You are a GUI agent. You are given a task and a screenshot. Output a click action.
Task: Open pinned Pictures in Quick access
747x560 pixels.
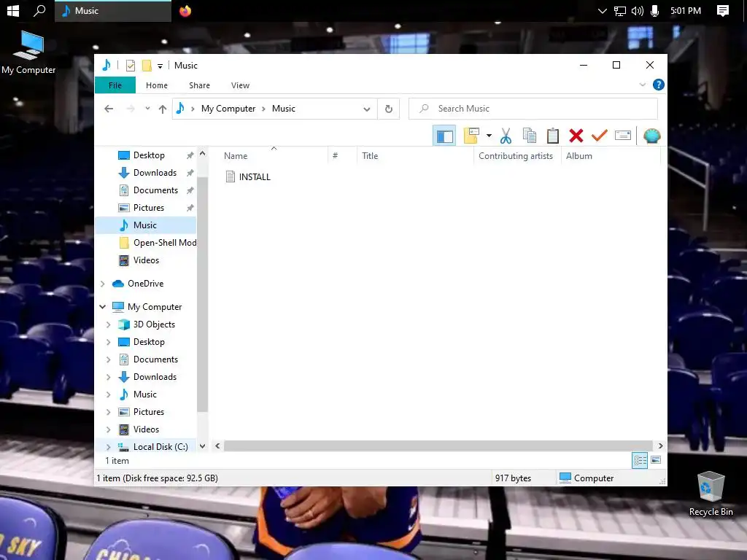[x=148, y=208]
